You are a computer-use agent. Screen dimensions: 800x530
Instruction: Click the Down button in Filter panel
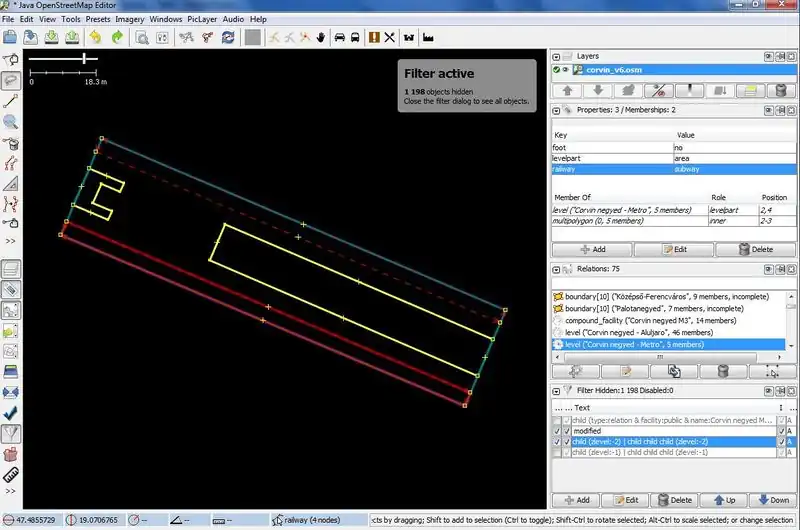[x=774, y=499]
